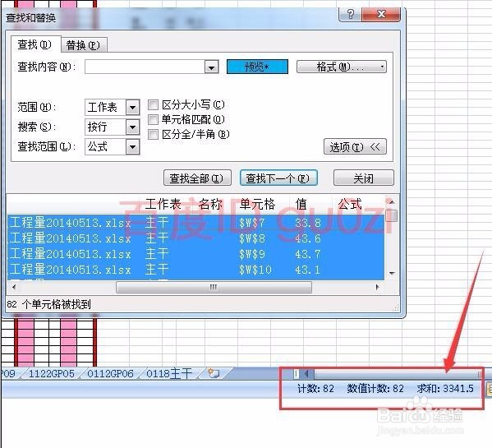
Task: Click the 数值计数: 82 status bar entry
Action: pos(375,389)
